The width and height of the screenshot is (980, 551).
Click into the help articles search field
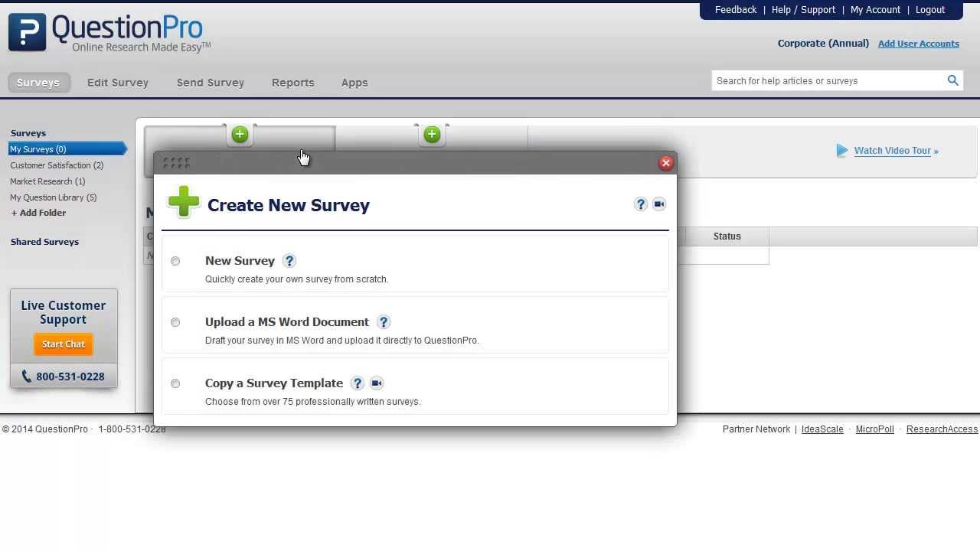[x=828, y=81]
